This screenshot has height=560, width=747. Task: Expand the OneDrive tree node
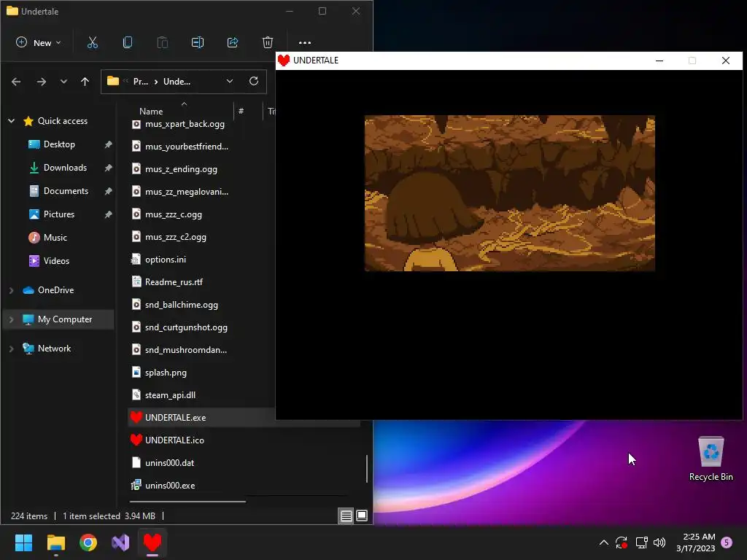(12, 290)
